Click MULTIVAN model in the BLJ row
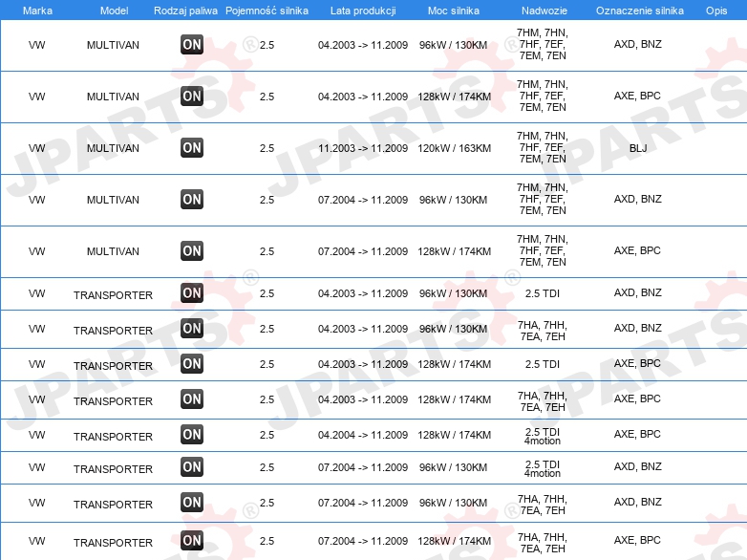The height and width of the screenshot is (560, 747). pyautogui.click(x=113, y=148)
